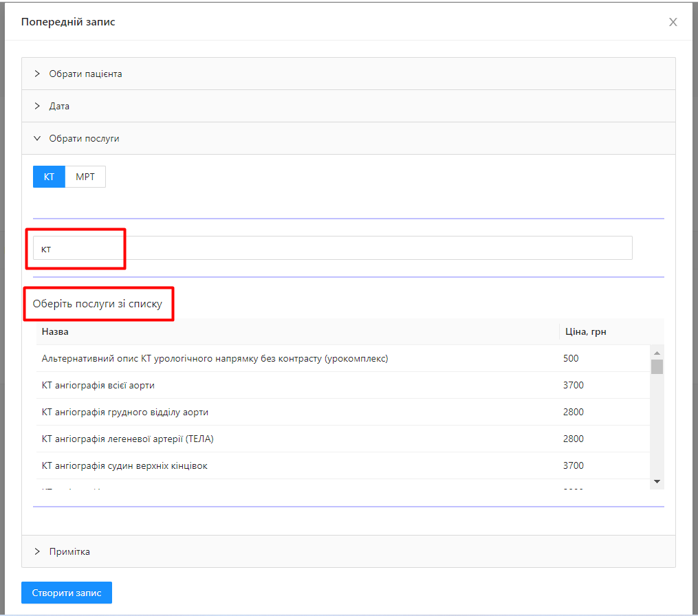Viewport: 698px width, 616px height.
Task: Choose КТ ангіографія легеневої артерії (ТЕЛА)
Action: [132, 439]
